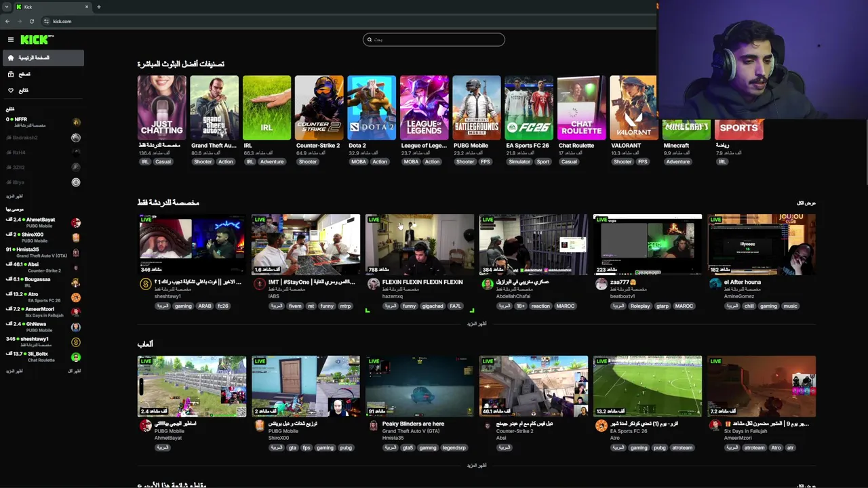Viewport: 868px width, 488px height.
Task: Click the magnifier icon in search bar
Action: click(x=370, y=39)
